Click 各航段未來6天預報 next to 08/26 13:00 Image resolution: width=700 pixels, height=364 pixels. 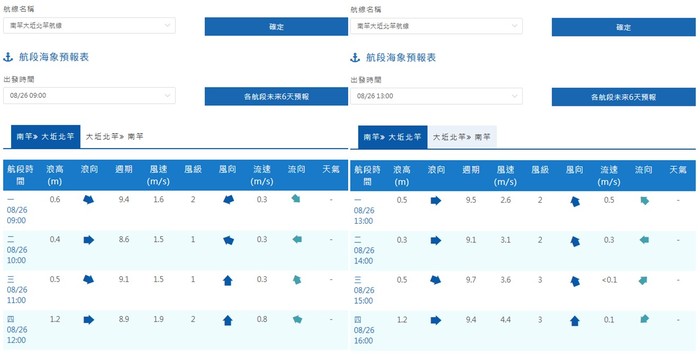point(624,97)
